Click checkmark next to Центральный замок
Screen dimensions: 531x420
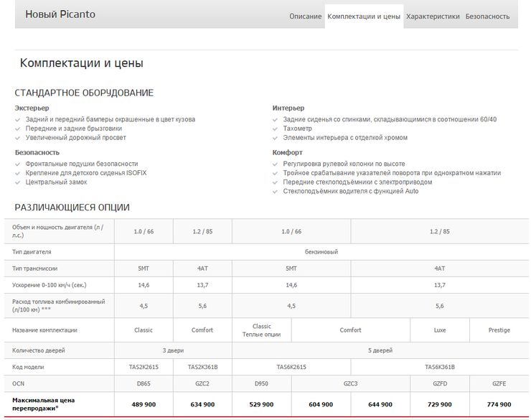pyautogui.click(x=18, y=182)
